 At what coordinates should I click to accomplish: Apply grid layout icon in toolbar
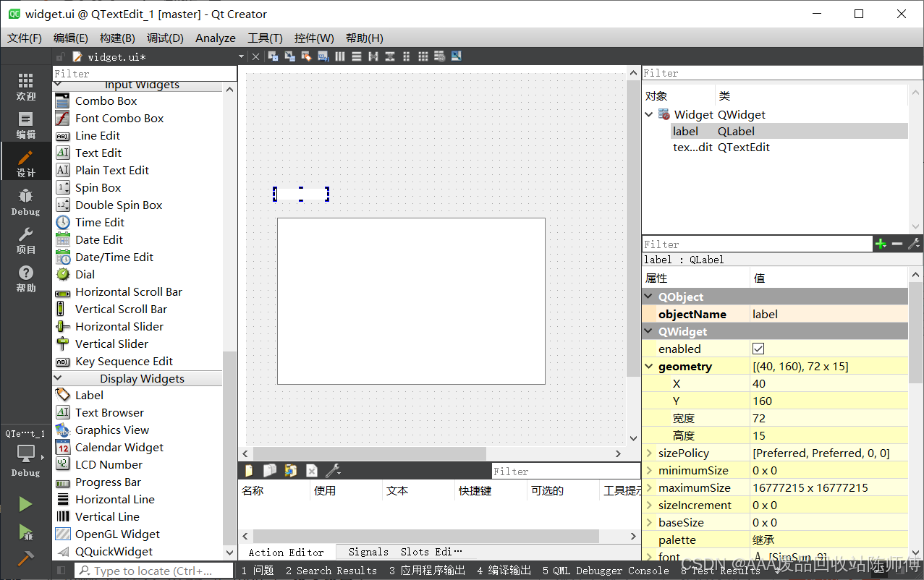coord(423,56)
